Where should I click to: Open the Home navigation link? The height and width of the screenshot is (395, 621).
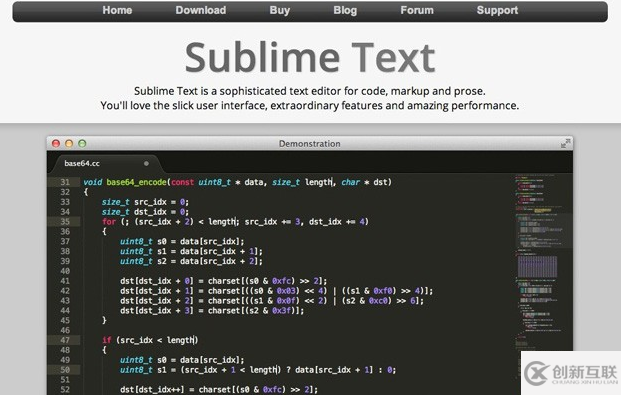[117, 10]
